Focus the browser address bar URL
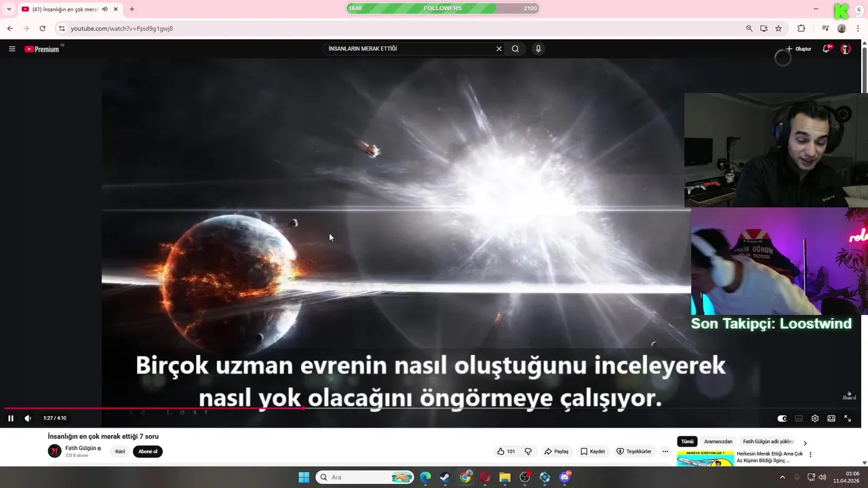The image size is (868, 488). pos(122,28)
